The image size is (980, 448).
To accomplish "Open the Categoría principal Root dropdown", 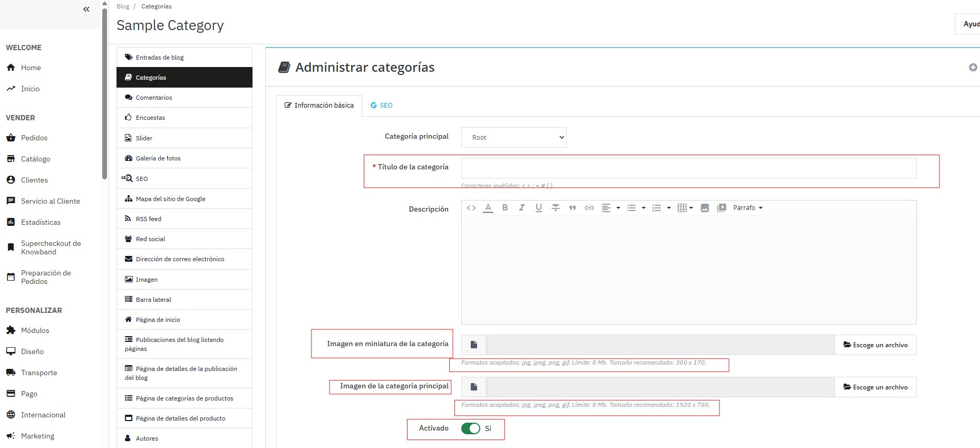I will click(x=514, y=137).
